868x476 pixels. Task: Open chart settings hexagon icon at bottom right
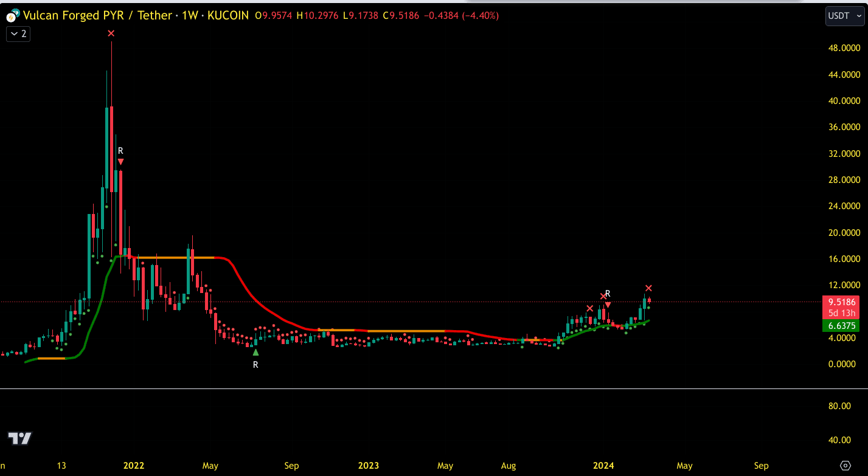point(845,466)
